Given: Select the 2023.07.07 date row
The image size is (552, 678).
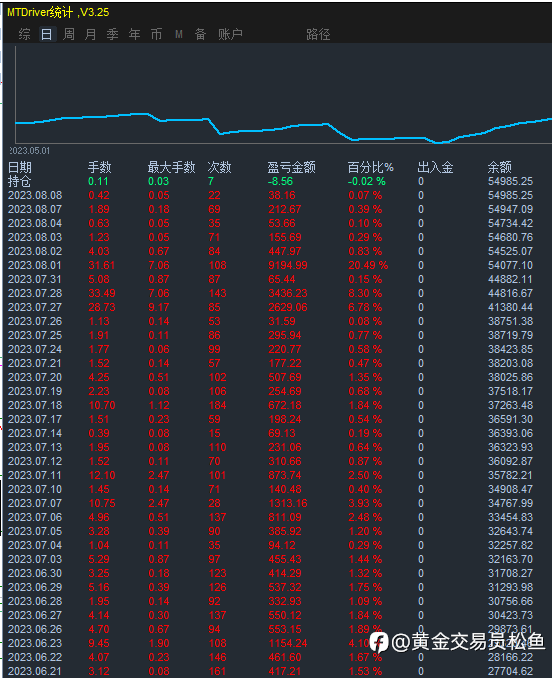Looking at the screenshot, I should pyautogui.click(x=35, y=503).
